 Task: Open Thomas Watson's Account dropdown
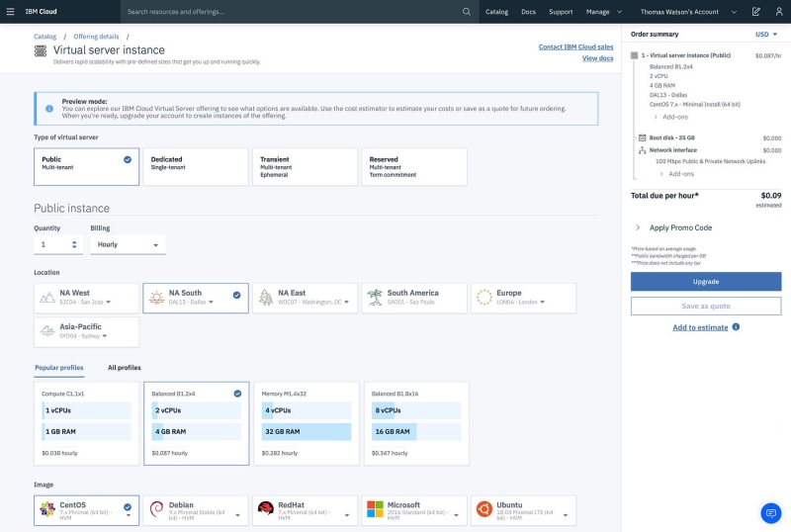688,12
